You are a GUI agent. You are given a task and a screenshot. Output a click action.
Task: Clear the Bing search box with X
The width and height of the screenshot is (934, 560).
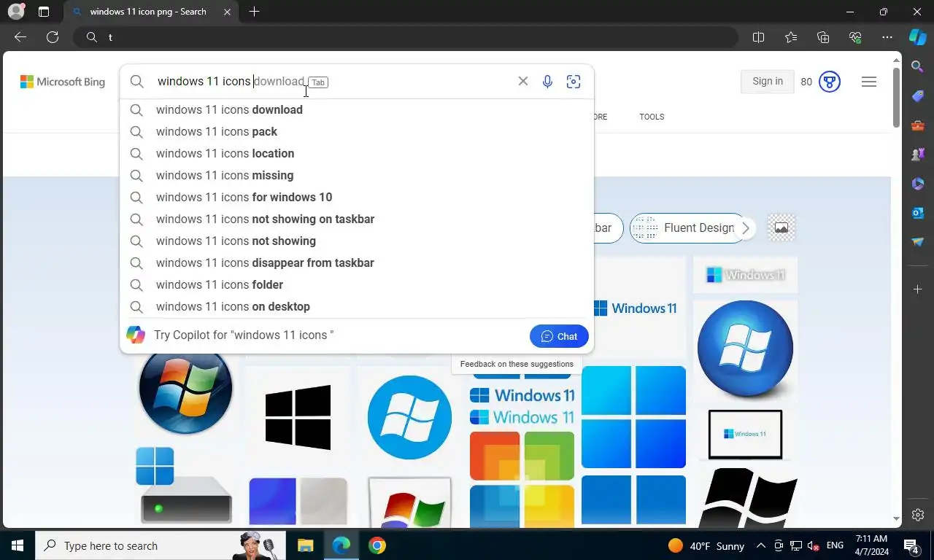click(x=522, y=81)
